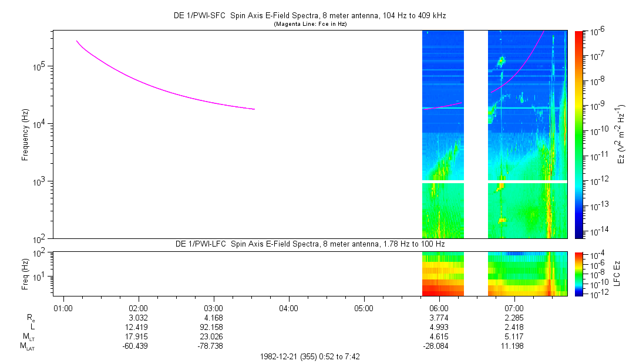Click the MLT value 5.117
The height and width of the screenshot is (364, 636).
(x=514, y=337)
